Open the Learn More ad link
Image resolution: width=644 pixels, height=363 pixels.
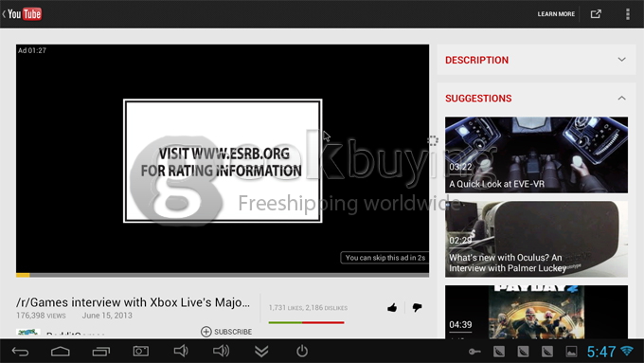pyautogui.click(x=556, y=14)
